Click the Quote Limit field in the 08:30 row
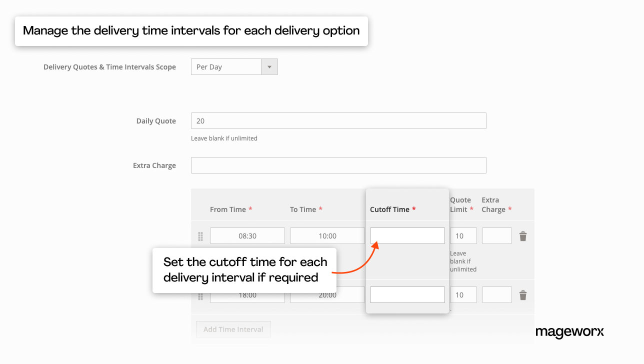 463,236
